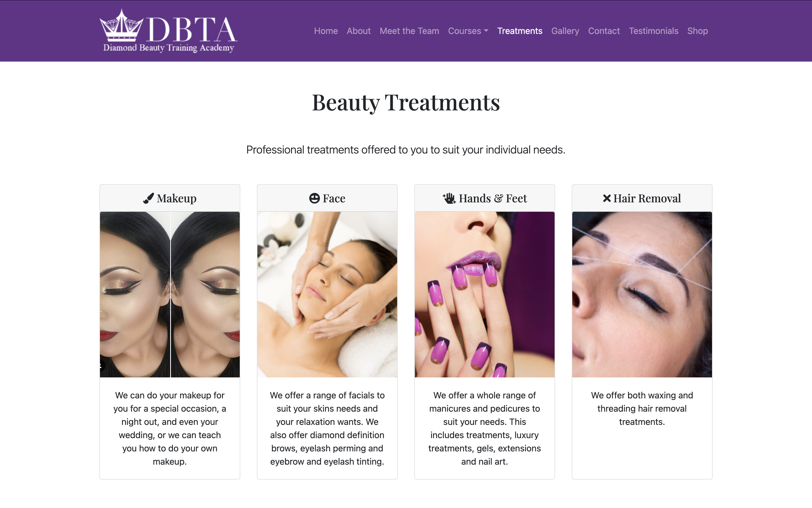Go to the Contact page
This screenshot has height=508, width=812.
(x=604, y=31)
